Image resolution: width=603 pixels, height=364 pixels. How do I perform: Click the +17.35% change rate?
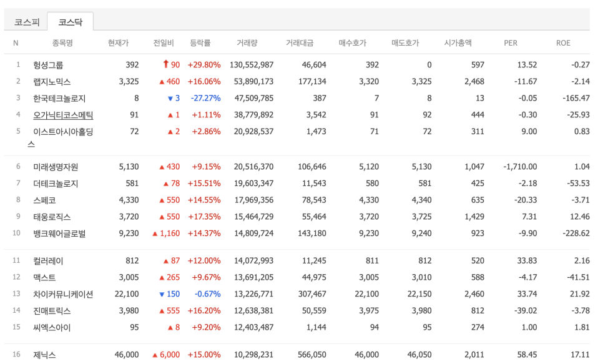click(x=204, y=217)
